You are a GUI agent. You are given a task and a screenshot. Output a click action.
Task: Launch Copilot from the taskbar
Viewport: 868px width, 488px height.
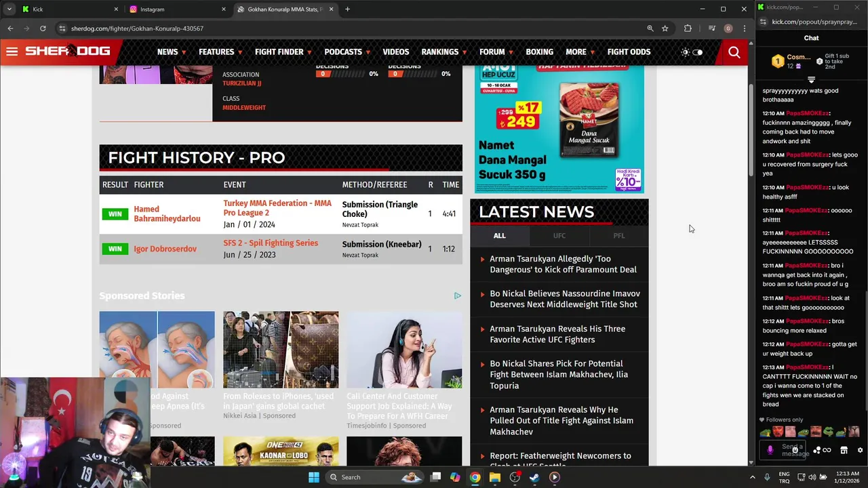pyautogui.click(x=455, y=477)
